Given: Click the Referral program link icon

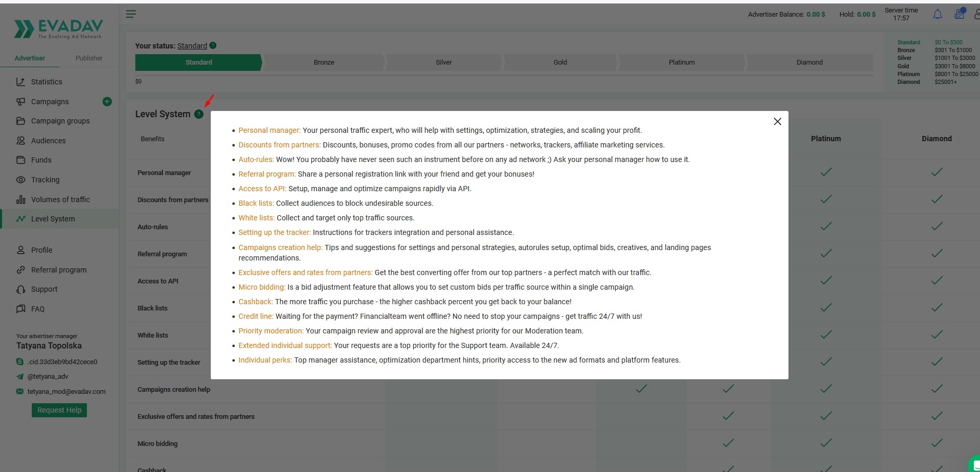Looking at the screenshot, I should coord(21,270).
